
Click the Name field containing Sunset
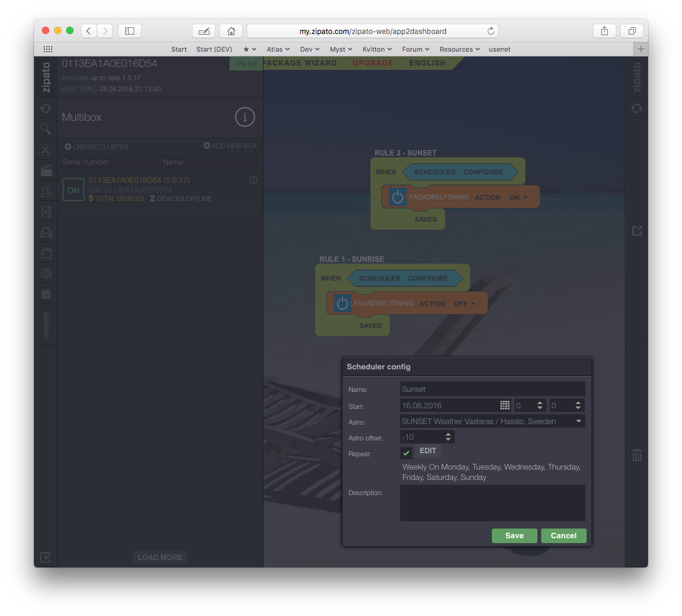(492, 389)
